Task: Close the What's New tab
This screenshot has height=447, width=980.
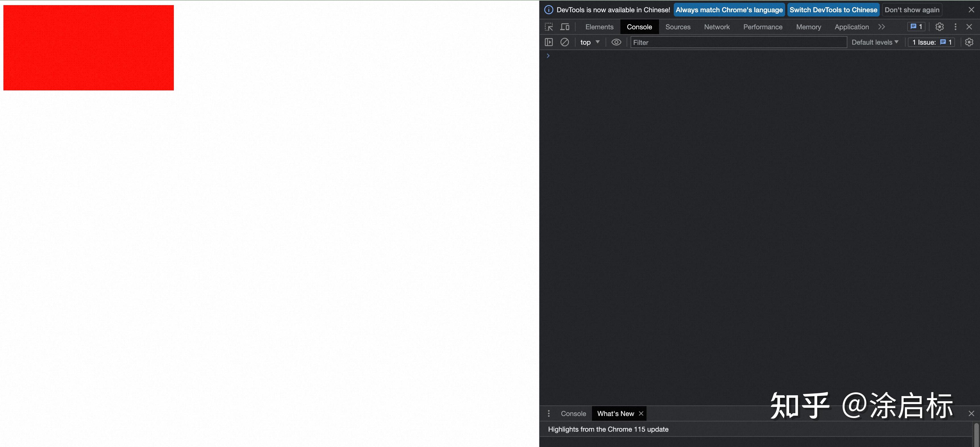Action: tap(641, 413)
